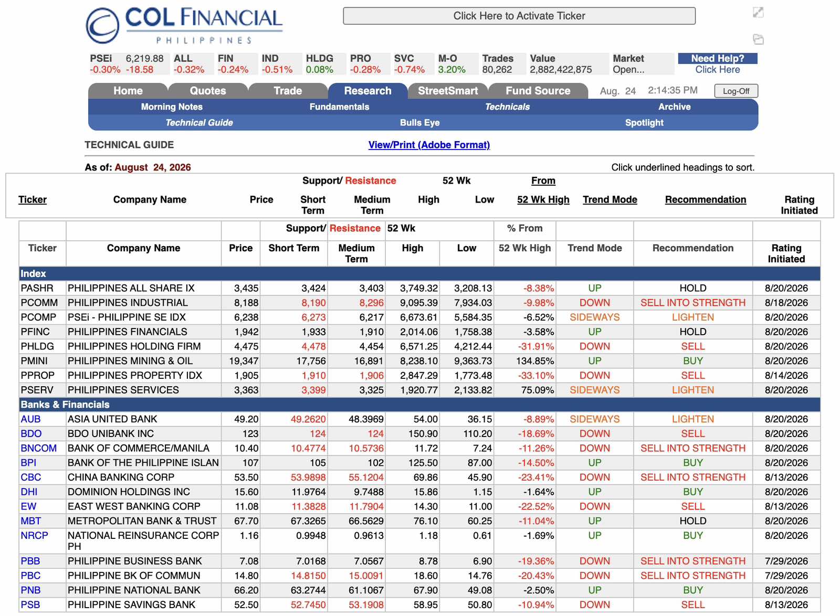Select PHILIPPINES MINING & OIL row name

pyautogui.click(x=130, y=361)
